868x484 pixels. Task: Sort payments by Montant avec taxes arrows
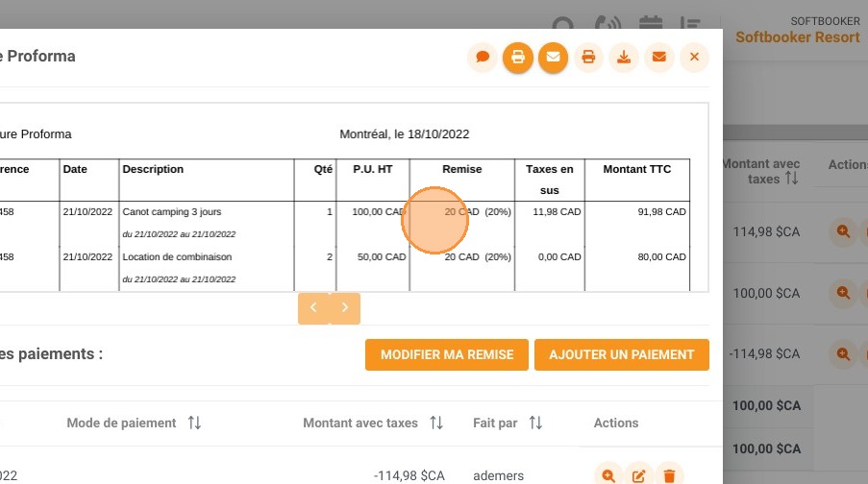pyautogui.click(x=436, y=423)
